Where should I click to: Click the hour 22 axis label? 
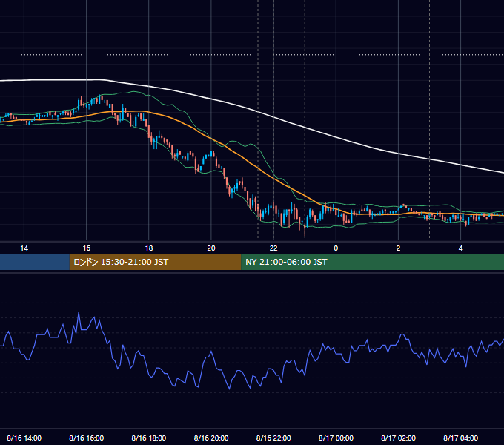click(x=273, y=248)
